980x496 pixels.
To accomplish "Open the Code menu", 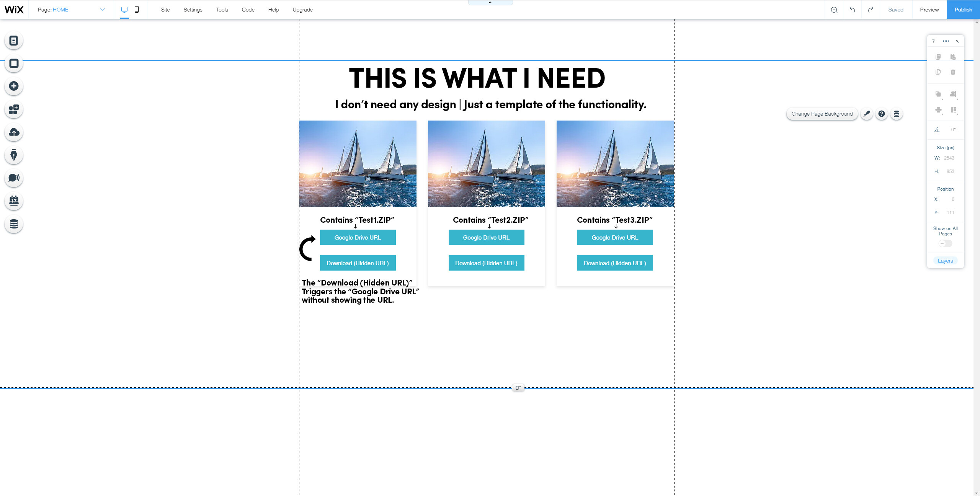I will coord(248,10).
